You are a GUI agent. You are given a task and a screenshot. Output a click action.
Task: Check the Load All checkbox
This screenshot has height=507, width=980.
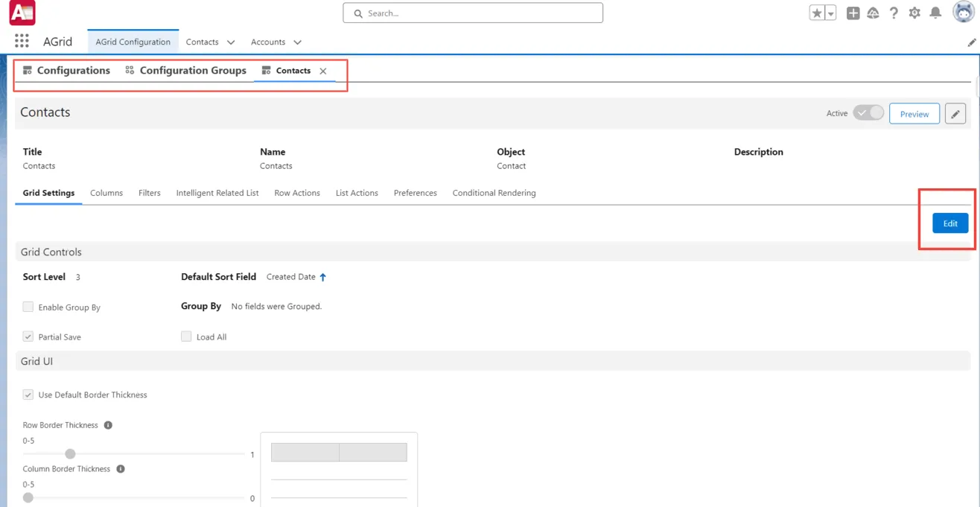pos(186,337)
